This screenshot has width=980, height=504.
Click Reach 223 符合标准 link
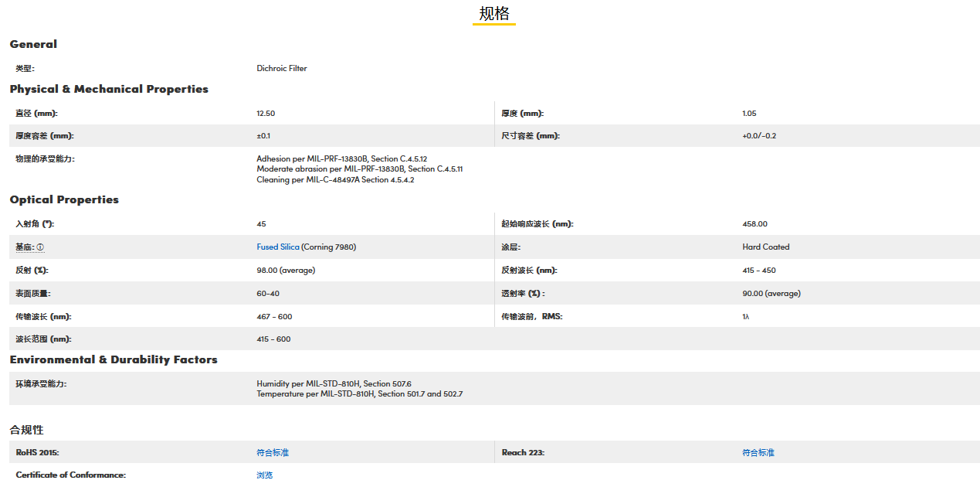coord(758,452)
